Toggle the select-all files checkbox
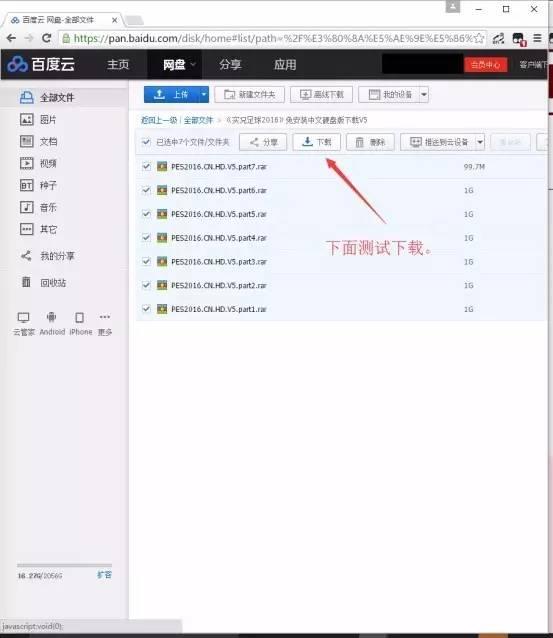553x638 pixels. coord(146,142)
